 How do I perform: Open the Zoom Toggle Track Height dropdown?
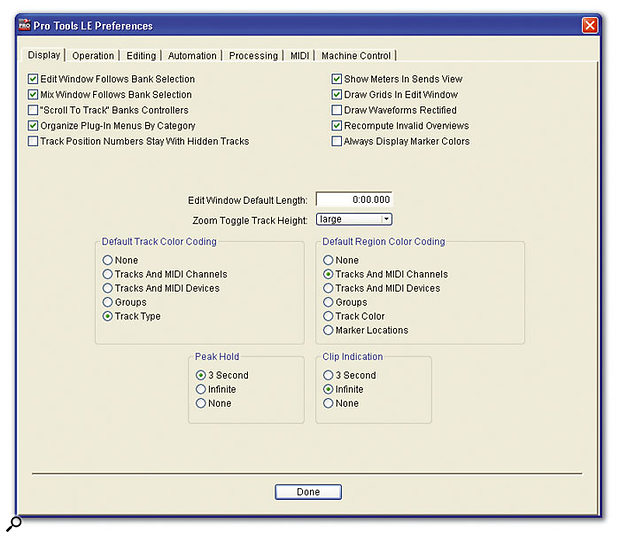(x=354, y=219)
